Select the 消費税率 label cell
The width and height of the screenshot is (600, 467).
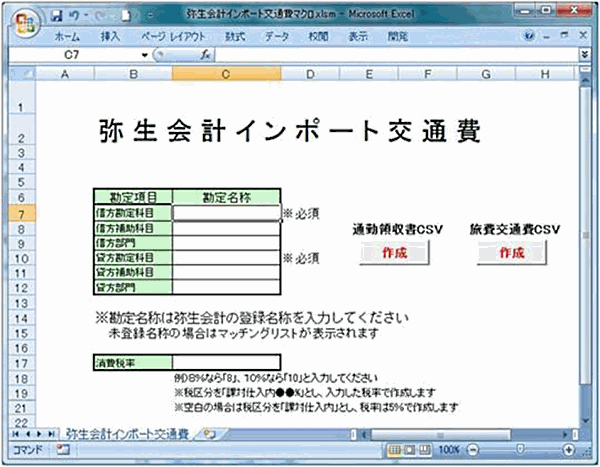(133, 362)
